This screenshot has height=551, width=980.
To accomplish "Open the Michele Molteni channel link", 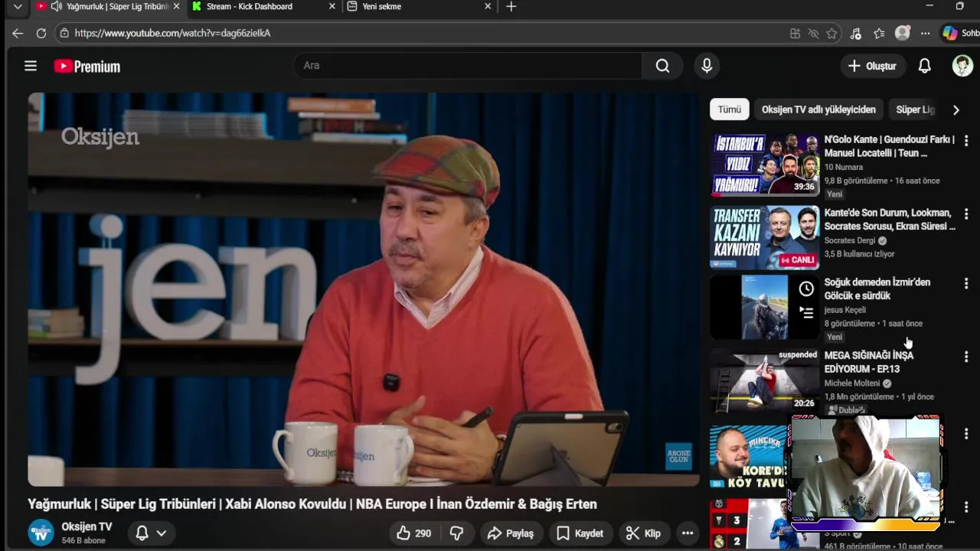I will coord(852,383).
